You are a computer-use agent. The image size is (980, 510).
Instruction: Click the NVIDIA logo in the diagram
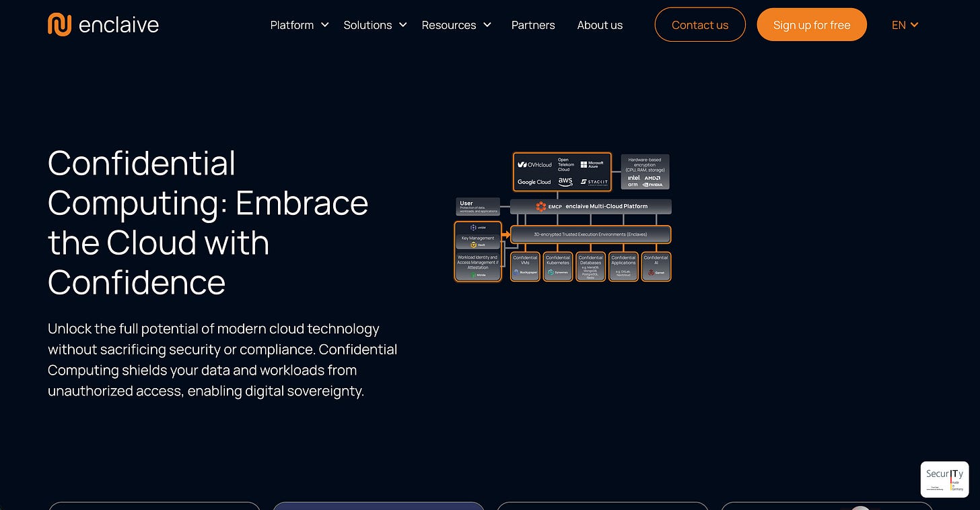pyautogui.click(x=653, y=185)
